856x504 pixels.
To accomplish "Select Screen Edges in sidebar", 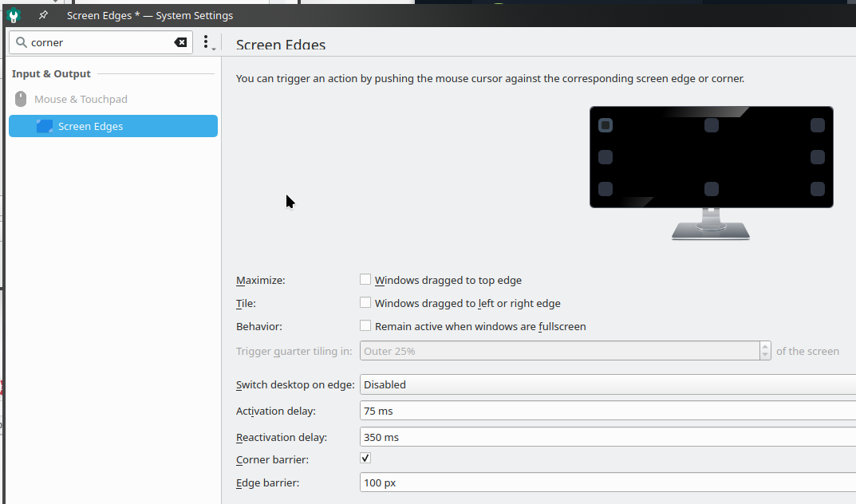I will (x=113, y=126).
